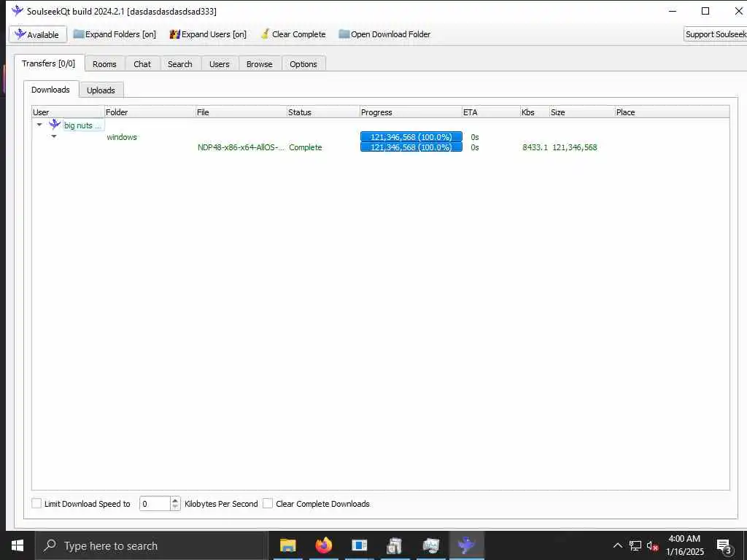This screenshot has height=560, width=747.
Task: Select the big nuts user name
Action: click(x=83, y=125)
